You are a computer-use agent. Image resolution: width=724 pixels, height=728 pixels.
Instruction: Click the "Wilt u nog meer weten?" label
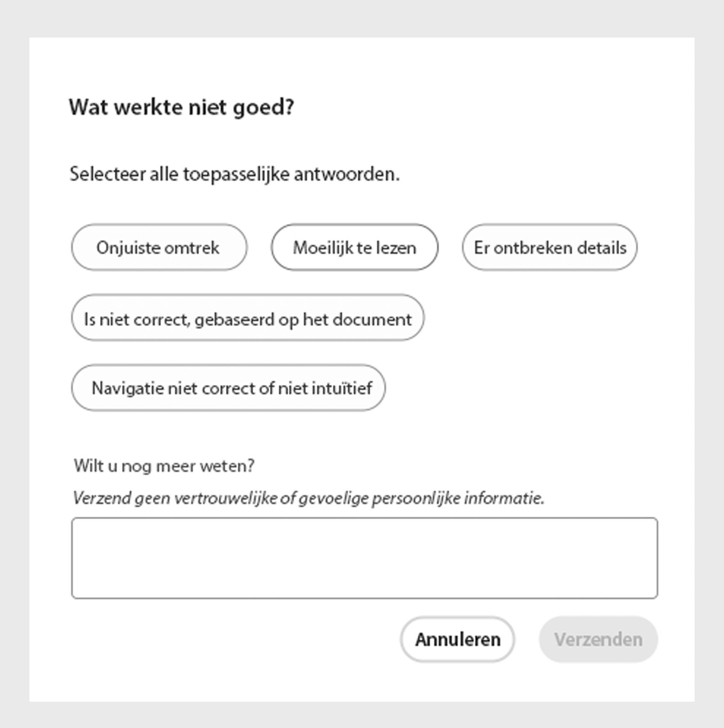[x=164, y=465]
